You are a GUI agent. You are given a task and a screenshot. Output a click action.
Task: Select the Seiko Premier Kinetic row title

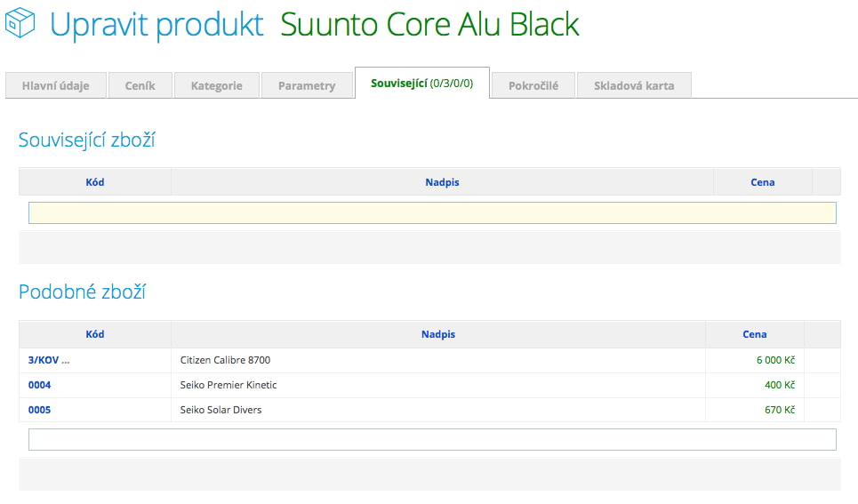[229, 385]
